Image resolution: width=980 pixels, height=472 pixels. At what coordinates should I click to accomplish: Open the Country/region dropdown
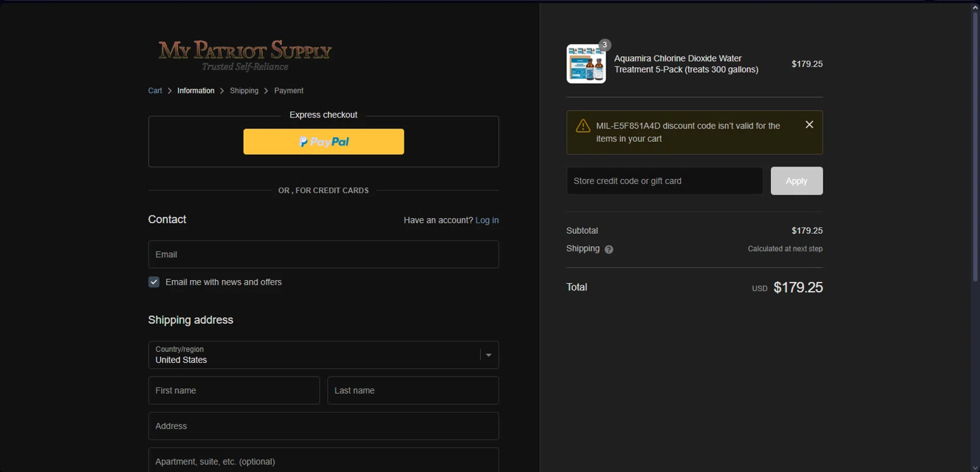pyautogui.click(x=323, y=355)
